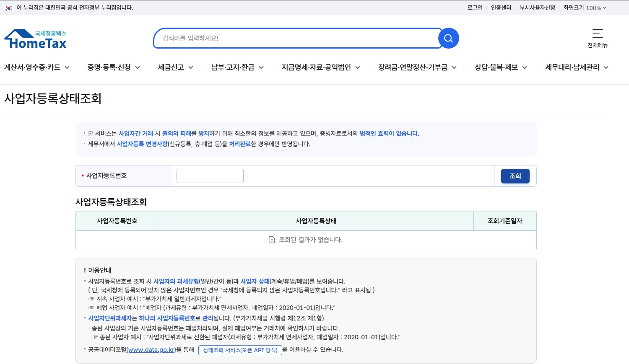Open the 세무대리·납세관리 menu

point(577,67)
